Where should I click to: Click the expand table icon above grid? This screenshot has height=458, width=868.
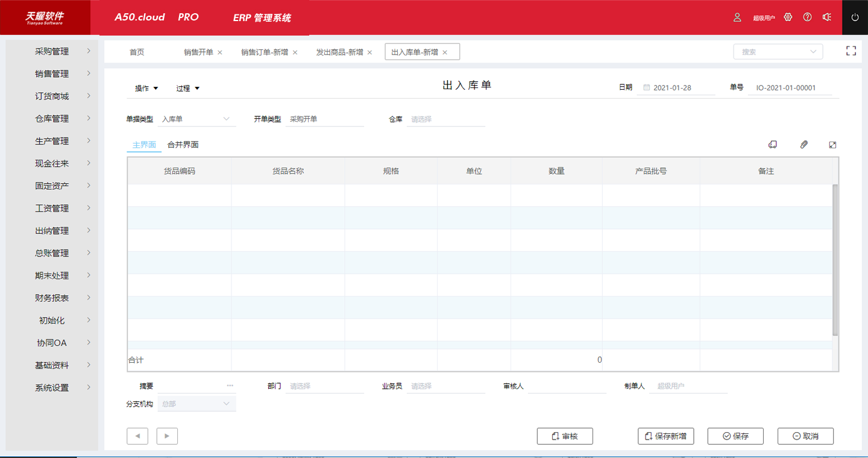click(x=832, y=145)
